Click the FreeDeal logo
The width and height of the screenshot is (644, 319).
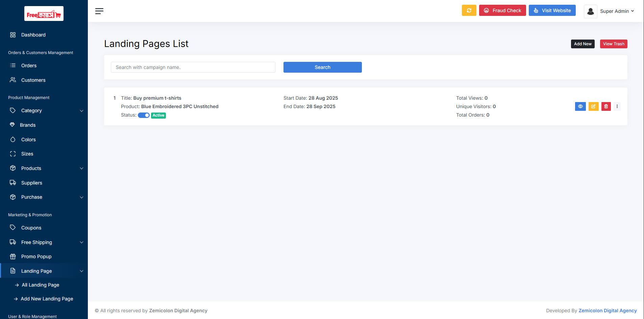click(x=44, y=14)
